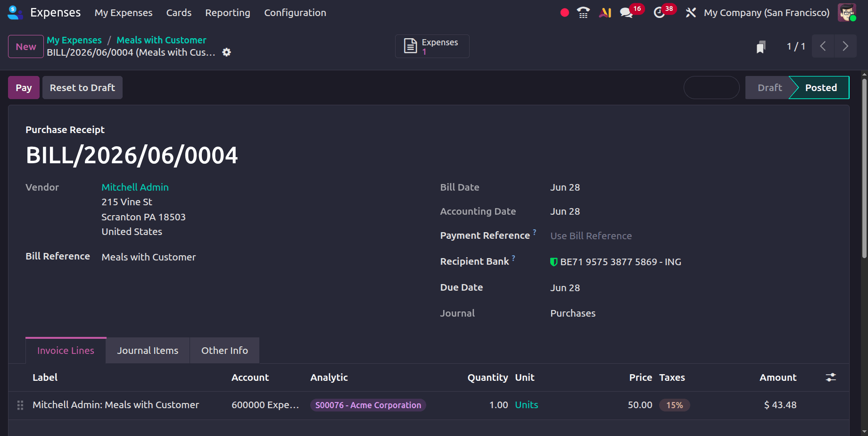Image resolution: width=868 pixels, height=436 pixels.
Task: Open the Payment Reference help tooltip
Action: point(535,232)
